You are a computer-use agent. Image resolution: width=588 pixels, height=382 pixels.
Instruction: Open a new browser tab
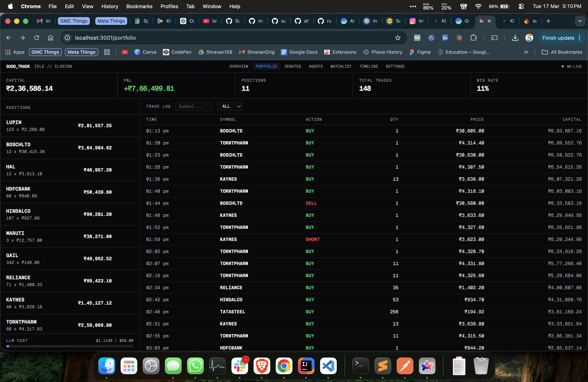548,21
